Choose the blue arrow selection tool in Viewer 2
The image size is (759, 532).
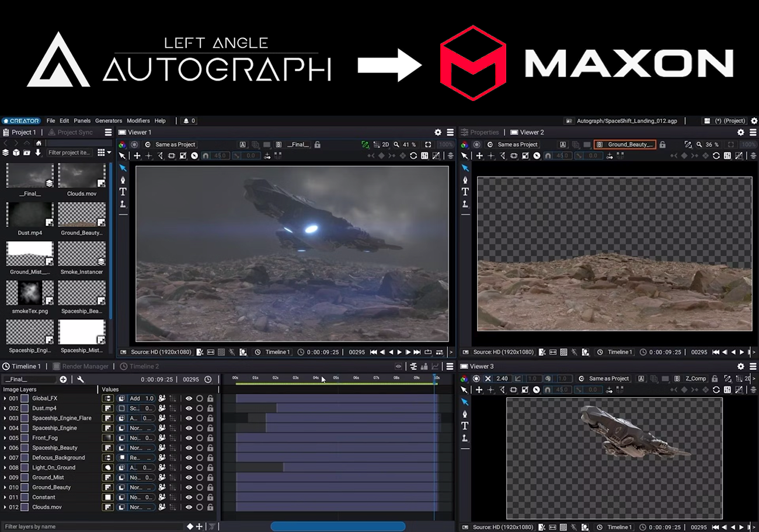coord(465,168)
